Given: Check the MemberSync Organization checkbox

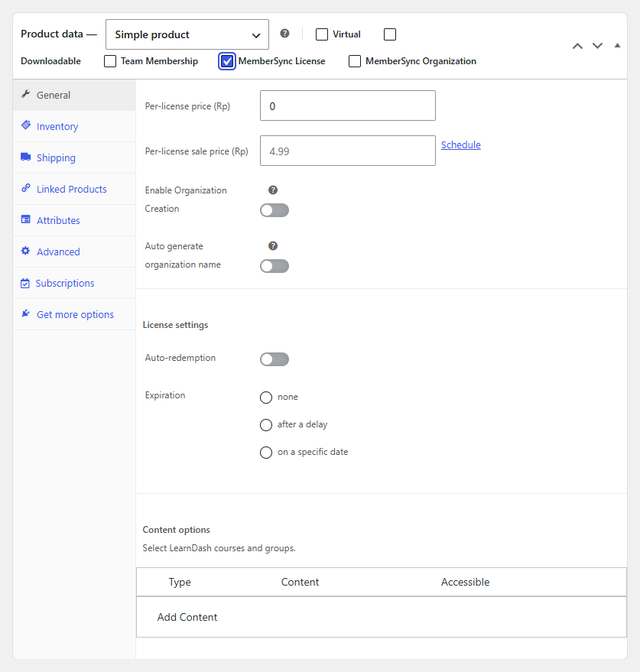Looking at the screenshot, I should (x=355, y=61).
